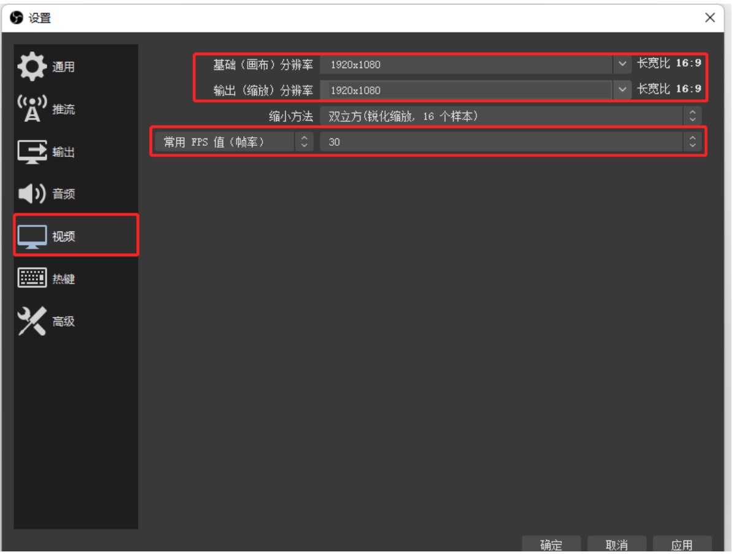
Task: Click the 应用 button
Action: click(x=682, y=545)
